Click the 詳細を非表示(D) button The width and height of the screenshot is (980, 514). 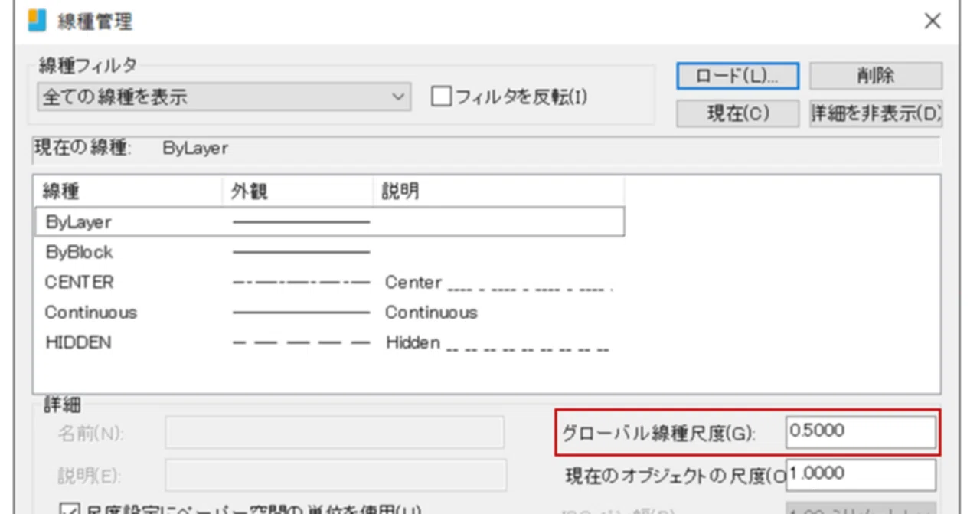876,113
